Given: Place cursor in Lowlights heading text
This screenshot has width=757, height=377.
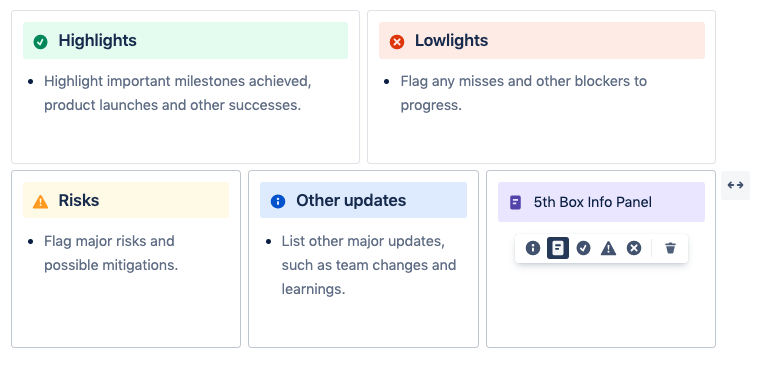Looking at the screenshot, I should point(451,41).
